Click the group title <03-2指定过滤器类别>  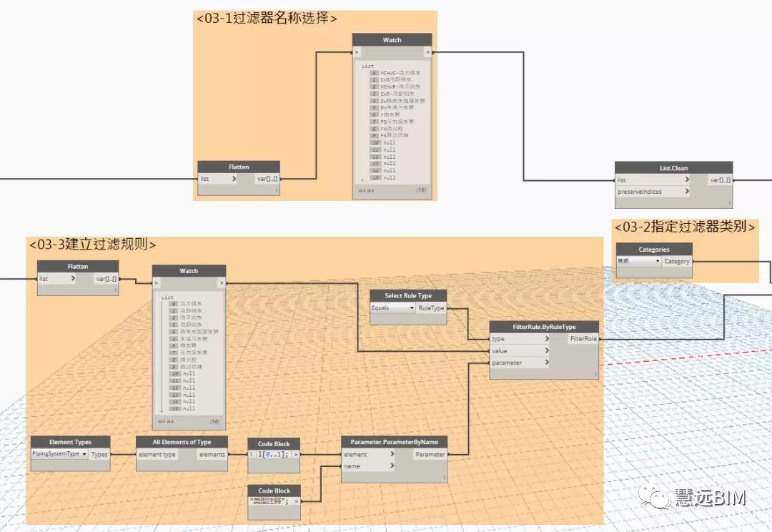coord(684,227)
